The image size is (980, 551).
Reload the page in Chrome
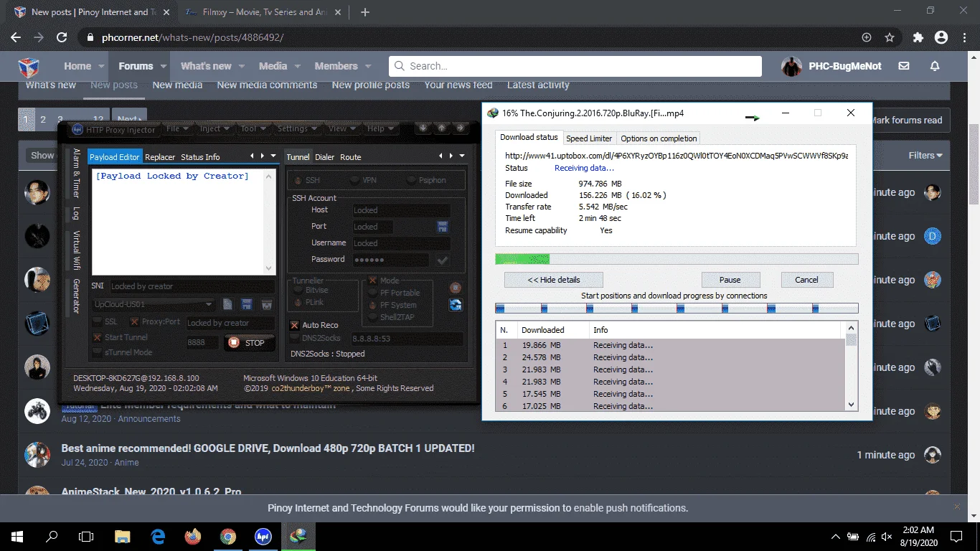(x=62, y=37)
